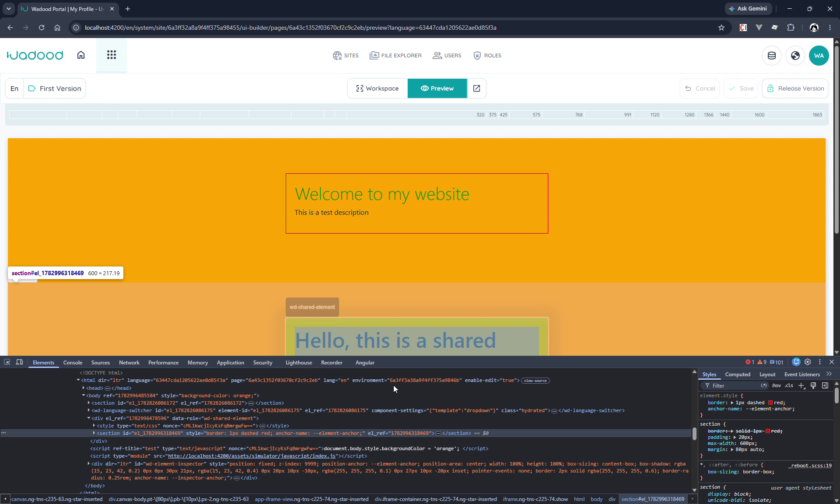The image size is (840, 504).
Task: Open the Angular DevTools tab
Action: click(365, 363)
